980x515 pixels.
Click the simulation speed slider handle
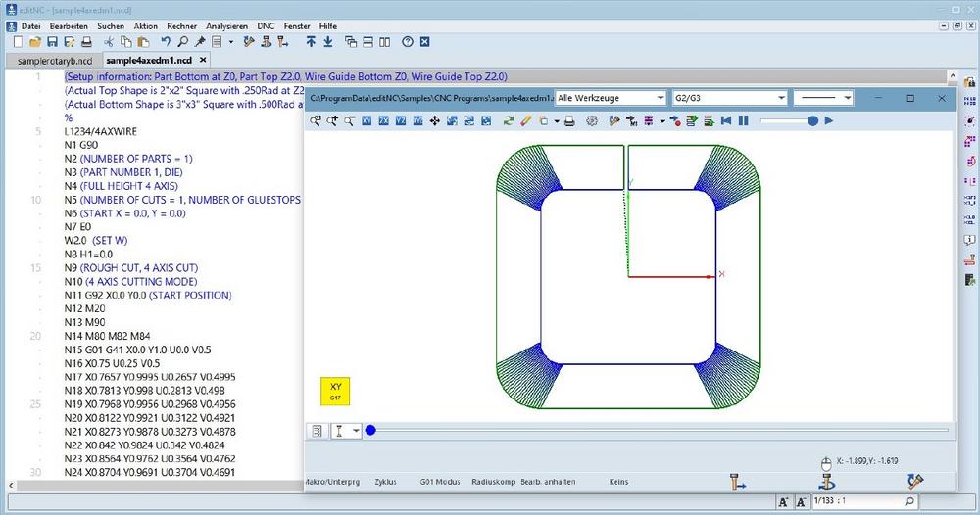[812, 120]
